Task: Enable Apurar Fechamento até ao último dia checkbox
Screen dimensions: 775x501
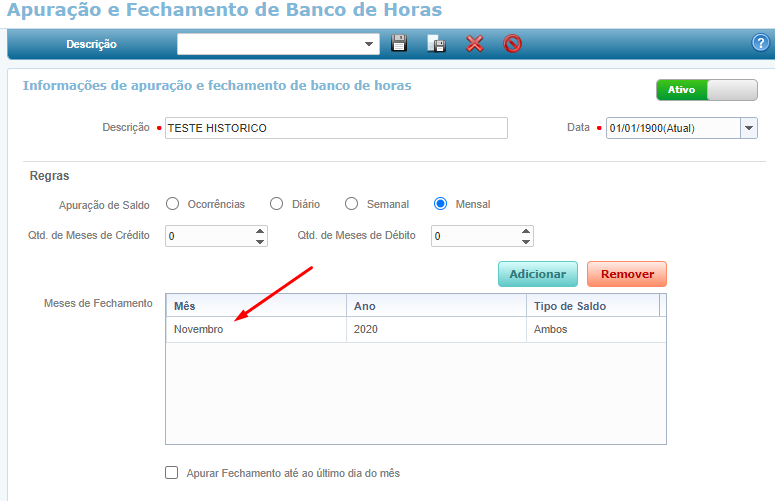Action: (x=172, y=473)
